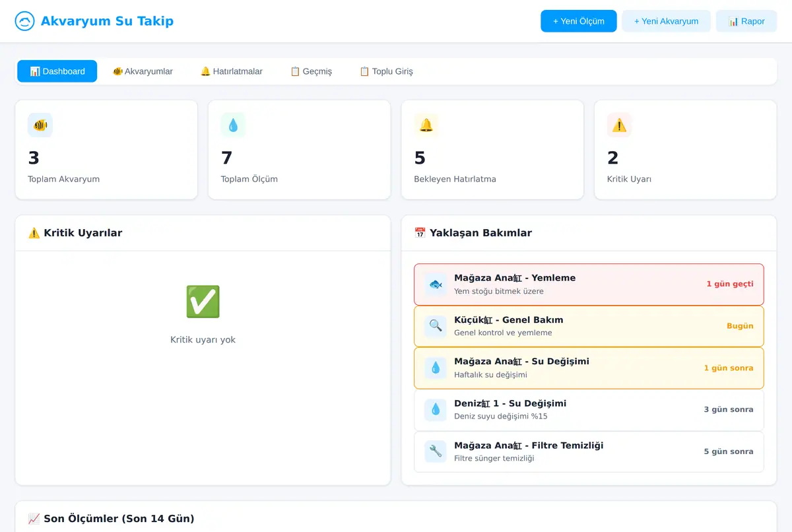The width and height of the screenshot is (792, 532).
Task: Click the fish icon in the Yemleme row
Action: [x=436, y=284]
